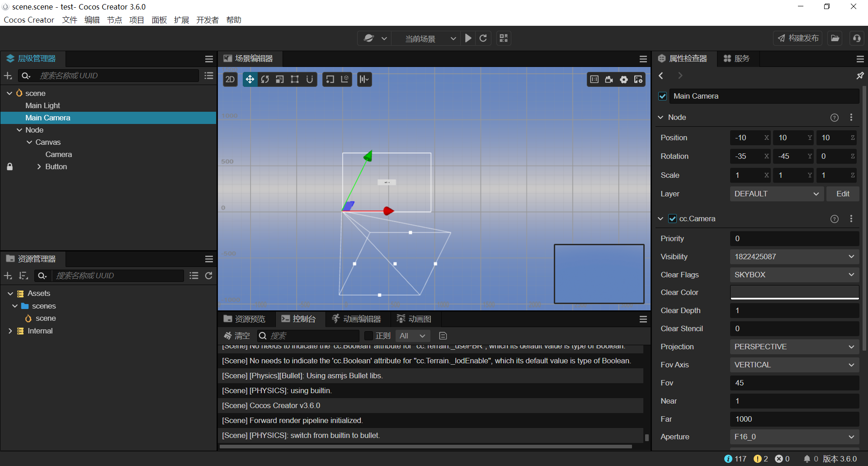868x466 pixels.
Task: Create a new asset in assets panel
Action: 8,276
